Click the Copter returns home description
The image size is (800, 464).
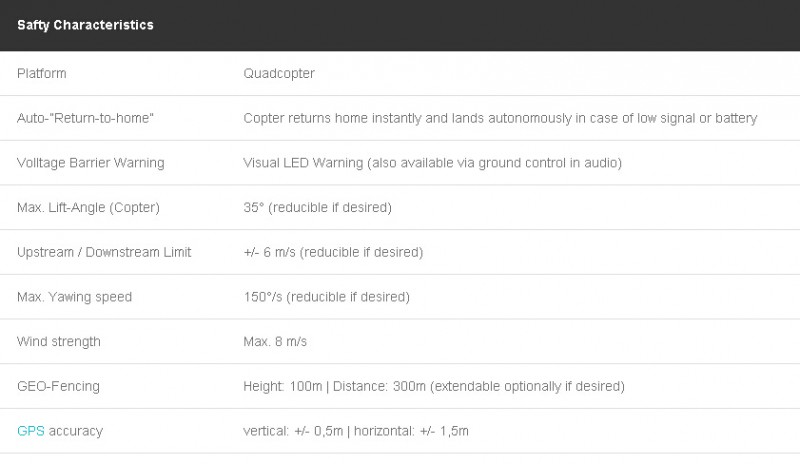click(x=500, y=118)
